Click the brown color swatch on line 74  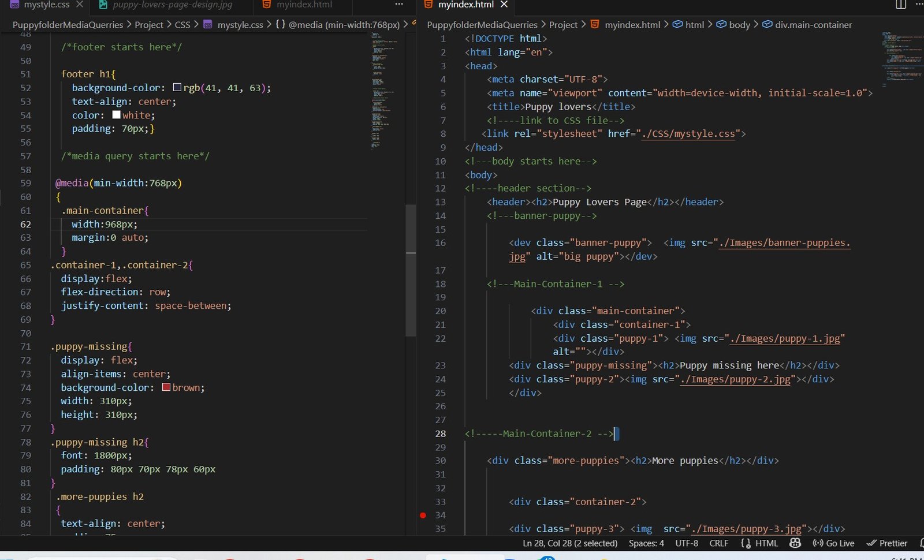tap(166, 387)
